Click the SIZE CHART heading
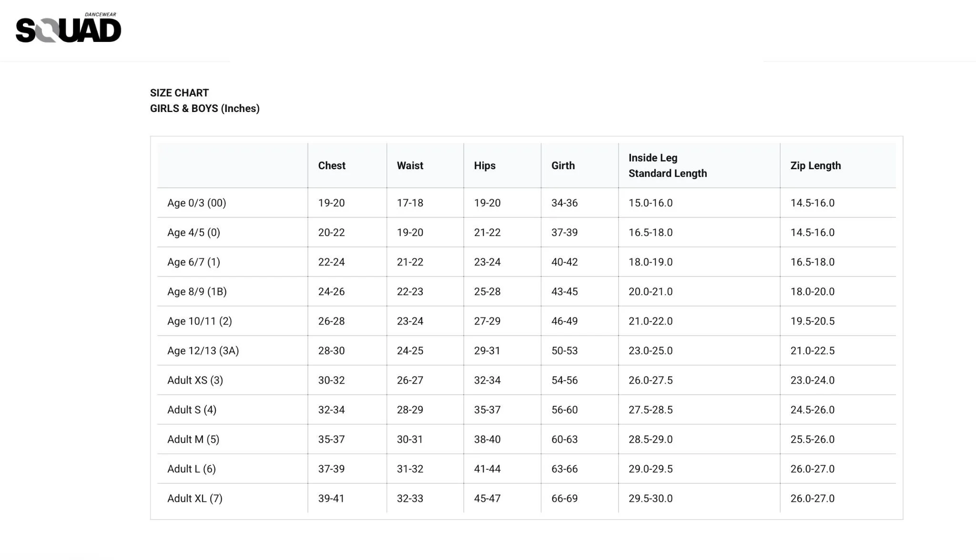Image resolution: width=976 pixels, height=560 pixels. point(179,93)
